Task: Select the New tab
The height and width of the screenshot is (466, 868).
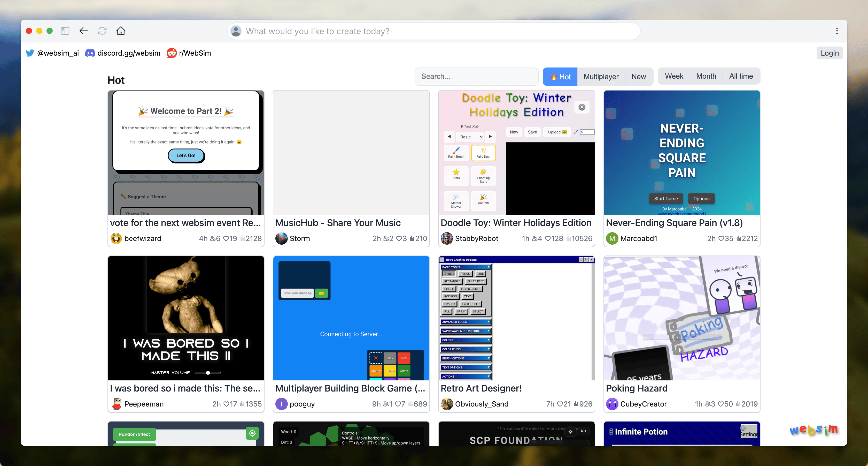Action: (x=639, y=77)
